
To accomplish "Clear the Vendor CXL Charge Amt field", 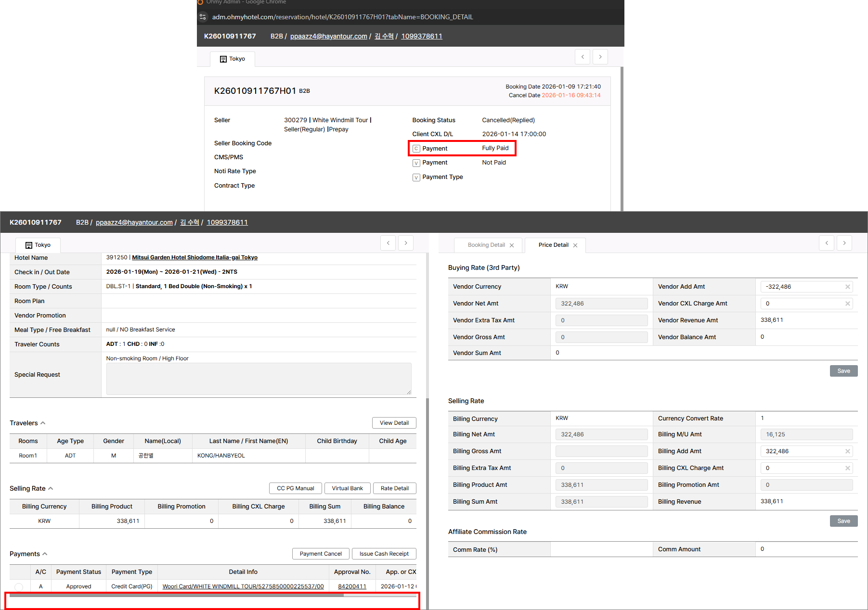I will (x=847, y=304).
